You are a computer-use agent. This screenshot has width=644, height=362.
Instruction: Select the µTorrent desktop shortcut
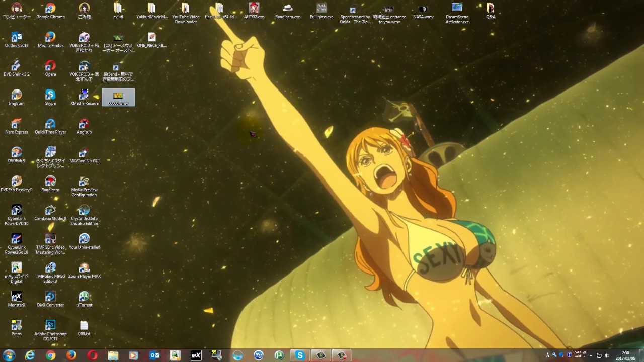click(84, 299)
